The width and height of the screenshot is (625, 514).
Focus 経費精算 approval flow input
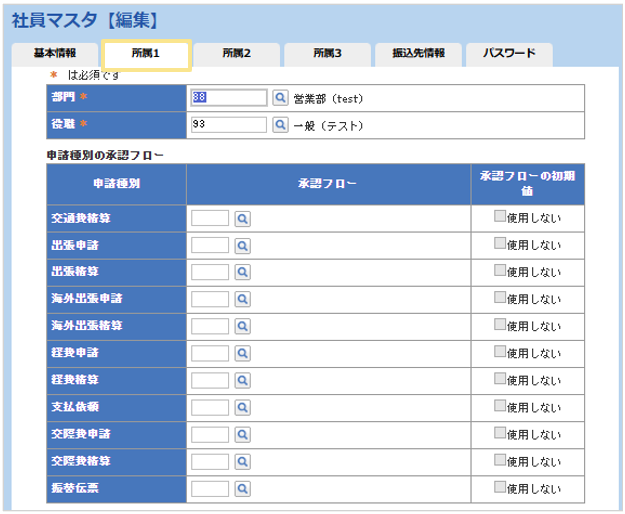(210, 380)
